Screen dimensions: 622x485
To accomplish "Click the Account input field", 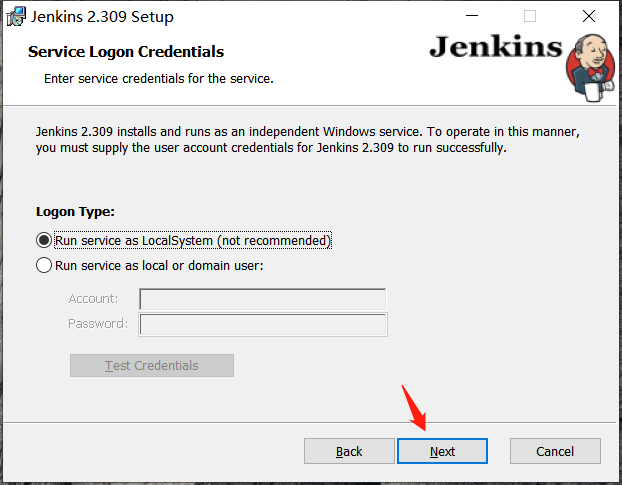I will [x=263, y=299].
